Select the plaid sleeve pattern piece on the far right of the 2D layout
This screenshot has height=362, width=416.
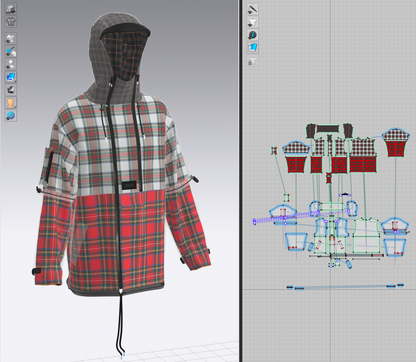[x=395, y=142]
